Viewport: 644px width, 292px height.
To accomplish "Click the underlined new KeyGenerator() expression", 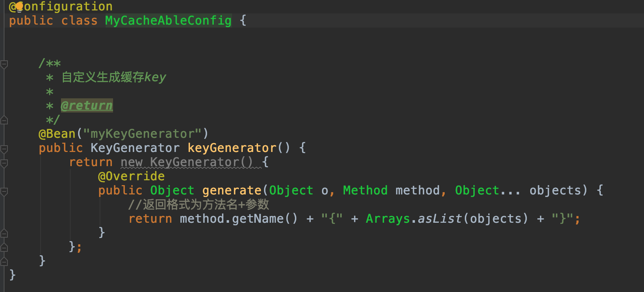I will (187, 162).
